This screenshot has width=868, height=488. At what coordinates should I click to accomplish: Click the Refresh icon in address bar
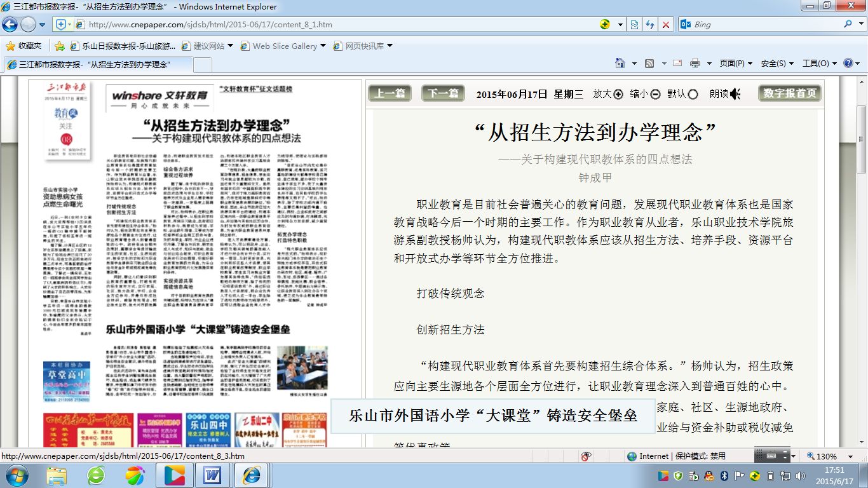click(x=649, y=25)
